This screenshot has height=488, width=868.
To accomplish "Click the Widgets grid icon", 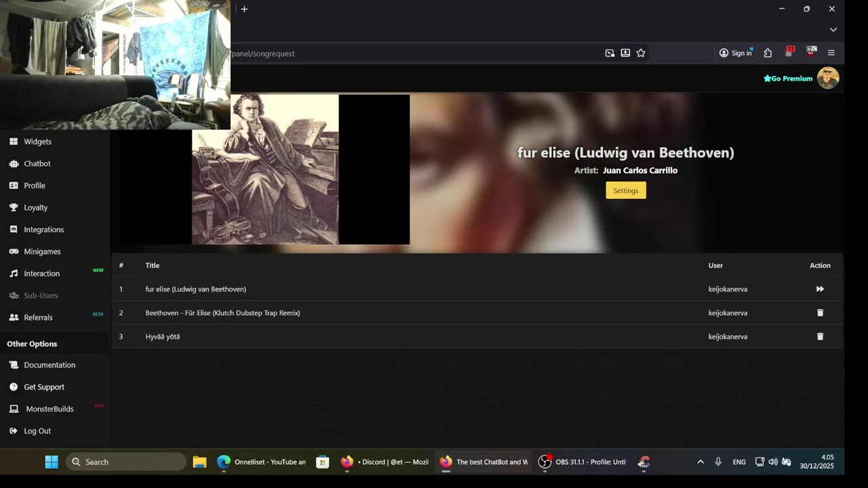I will 14,142.
